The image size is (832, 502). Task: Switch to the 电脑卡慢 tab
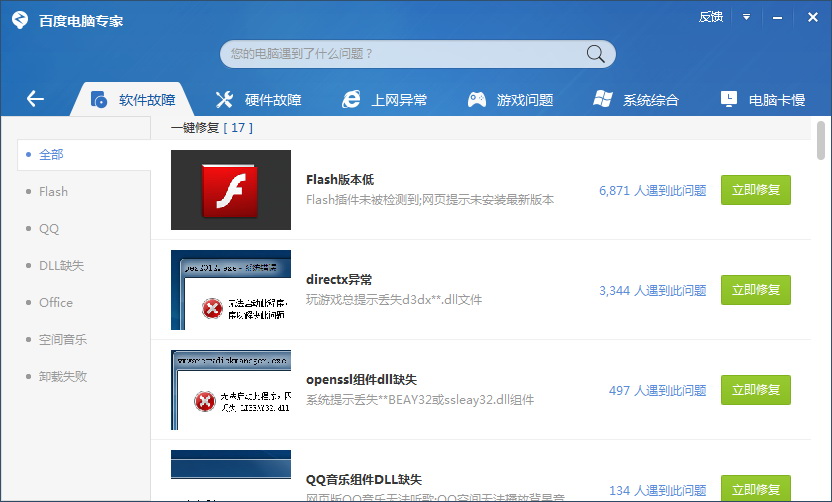(x=763, y=100)
